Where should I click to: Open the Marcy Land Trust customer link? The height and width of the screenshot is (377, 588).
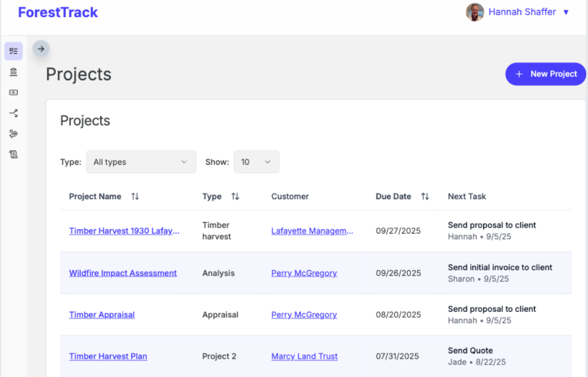[x=304, y=356]
